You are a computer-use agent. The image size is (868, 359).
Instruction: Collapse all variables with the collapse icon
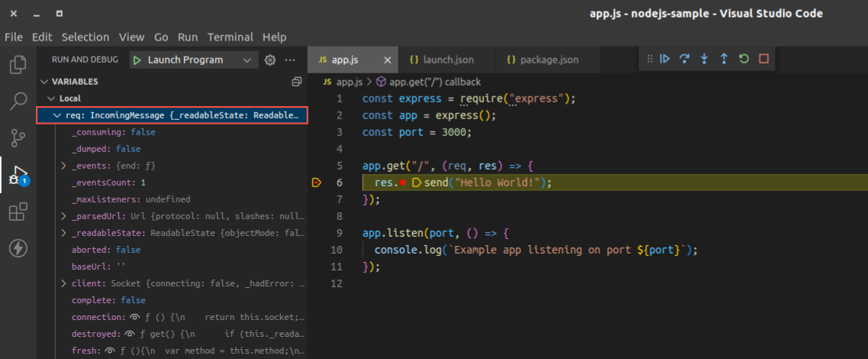[297, 82]
